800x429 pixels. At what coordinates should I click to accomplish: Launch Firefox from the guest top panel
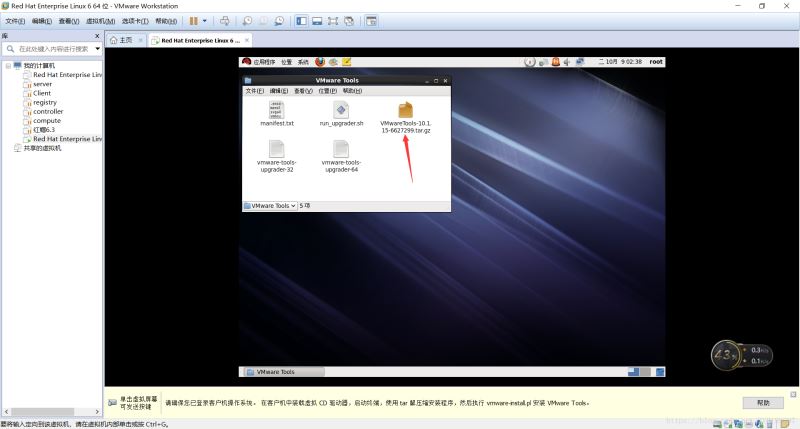tap(320, 62)
